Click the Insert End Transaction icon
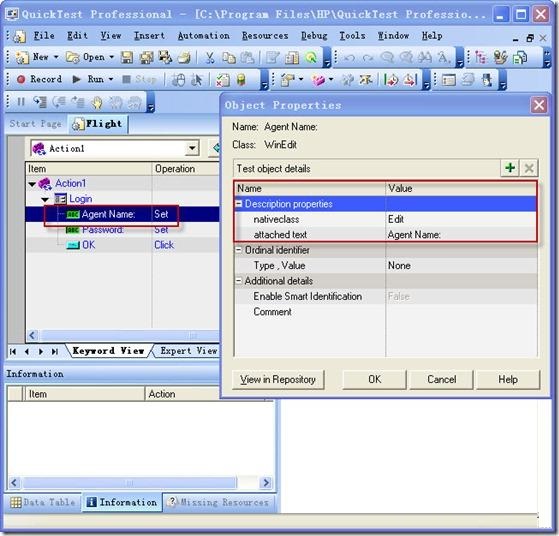Screen dimensions: 559x536 (x=410, y=80)
